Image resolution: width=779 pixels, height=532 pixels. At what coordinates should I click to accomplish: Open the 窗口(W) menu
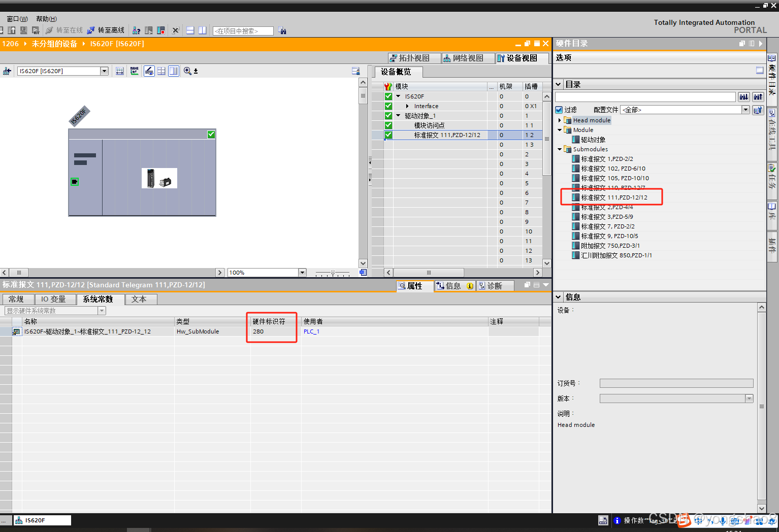point(17,19)
